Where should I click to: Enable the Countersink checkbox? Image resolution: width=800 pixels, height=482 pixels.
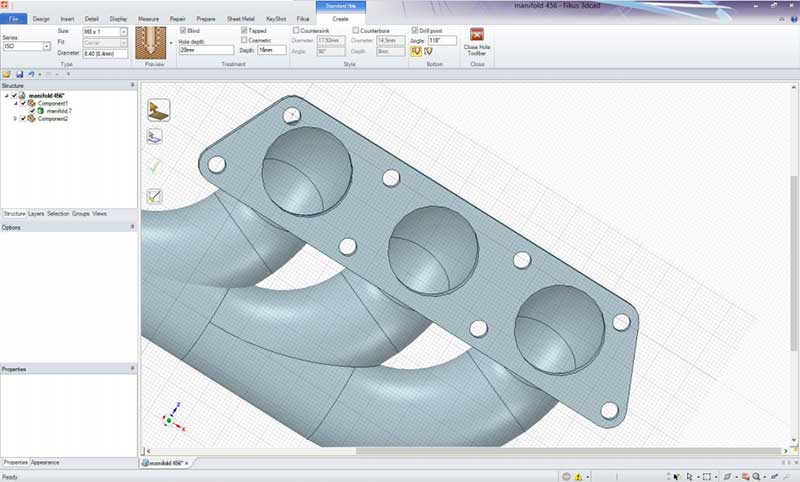[296, 30]
